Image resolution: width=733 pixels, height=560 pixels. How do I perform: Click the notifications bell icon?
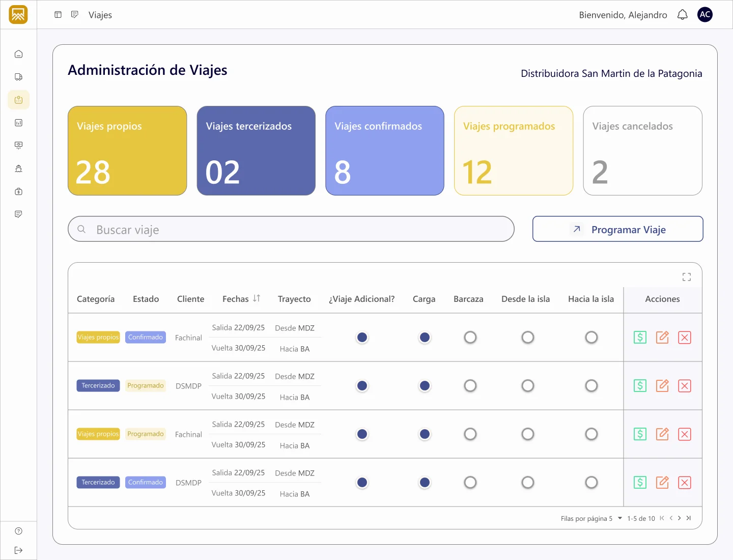pos(682,15)
